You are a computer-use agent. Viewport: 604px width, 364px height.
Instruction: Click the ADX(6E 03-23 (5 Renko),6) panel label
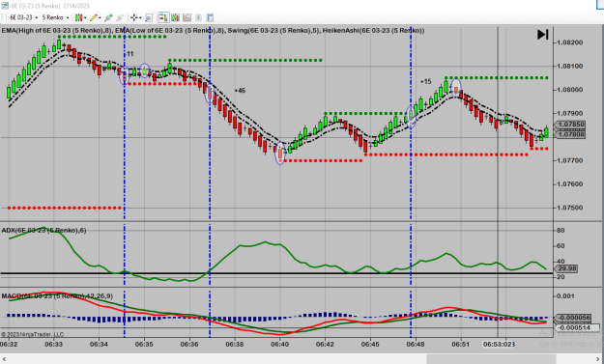[x=43, y=230]
